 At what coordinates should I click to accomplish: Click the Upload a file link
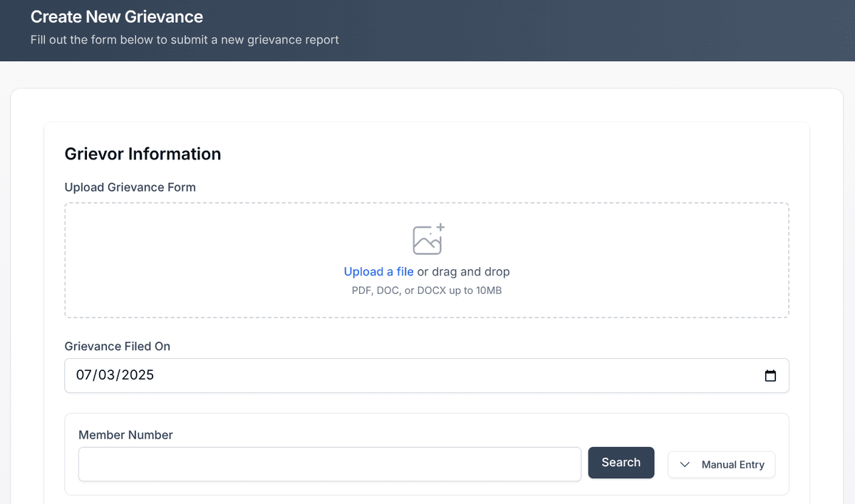378,271
